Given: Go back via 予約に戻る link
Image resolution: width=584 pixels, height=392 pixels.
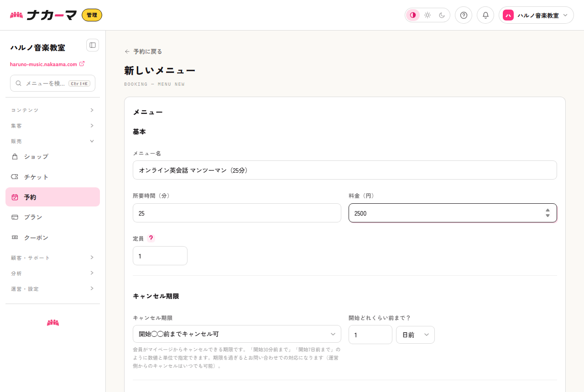Looking at the screenshot, I should click(143, 52).
